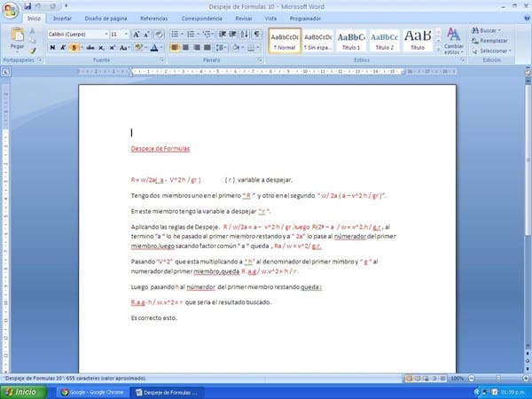Toggle italic formatting
Image resolution: width=532 pixels, height=399 pixels.
(63, 48)
